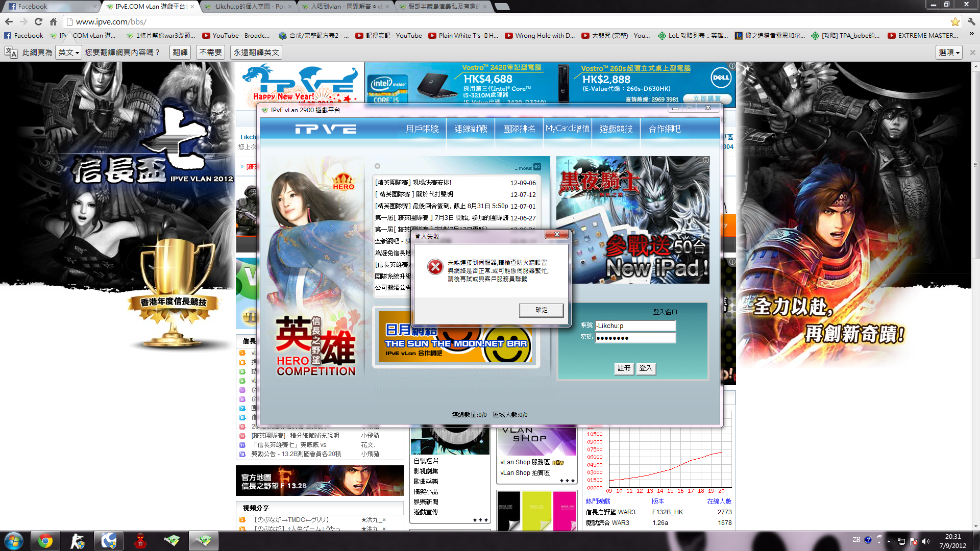Click the 帳號 account input field
This screenshot has width=980, height=551.
635,326
